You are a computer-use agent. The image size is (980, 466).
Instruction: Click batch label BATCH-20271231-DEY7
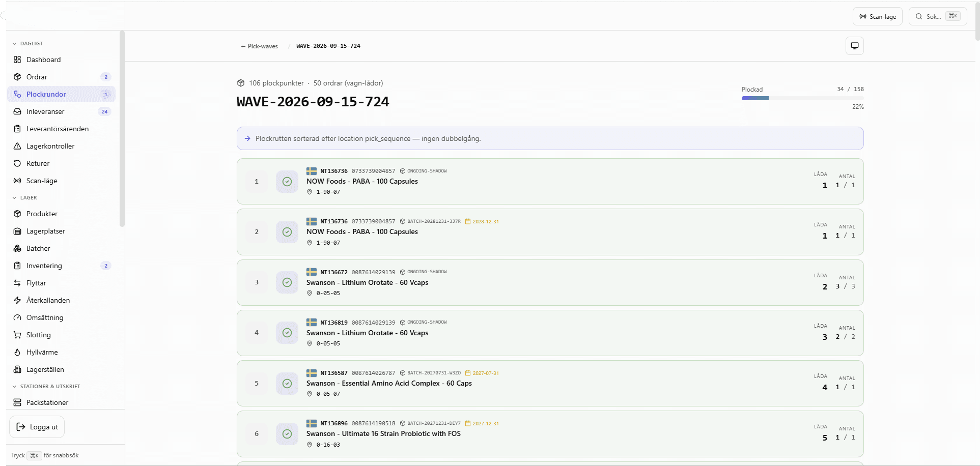pyautogui.click(x=434, y=423)
